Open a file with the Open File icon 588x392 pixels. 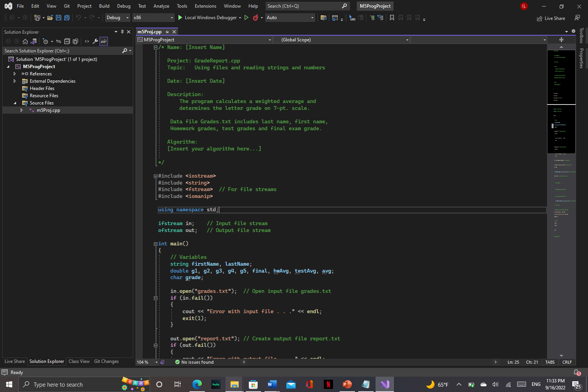(50, 18)
